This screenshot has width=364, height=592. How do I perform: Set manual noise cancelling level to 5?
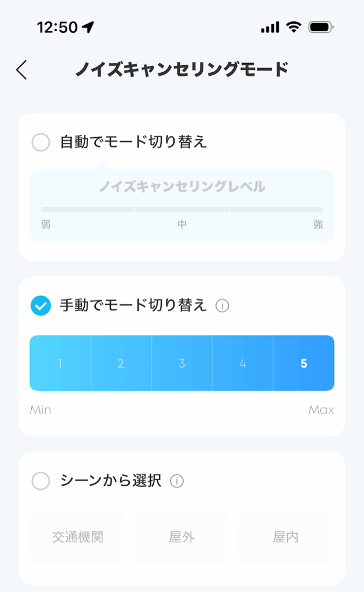pos(304,364)
